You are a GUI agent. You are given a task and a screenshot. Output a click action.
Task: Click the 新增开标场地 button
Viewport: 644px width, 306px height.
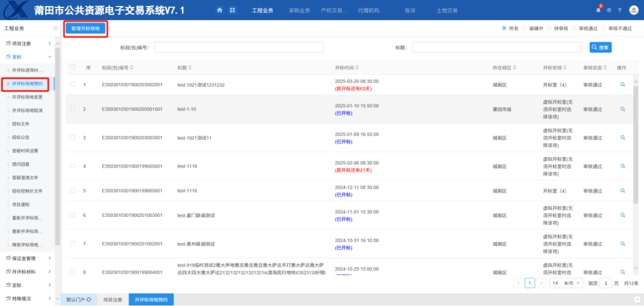tap(85, 29)
